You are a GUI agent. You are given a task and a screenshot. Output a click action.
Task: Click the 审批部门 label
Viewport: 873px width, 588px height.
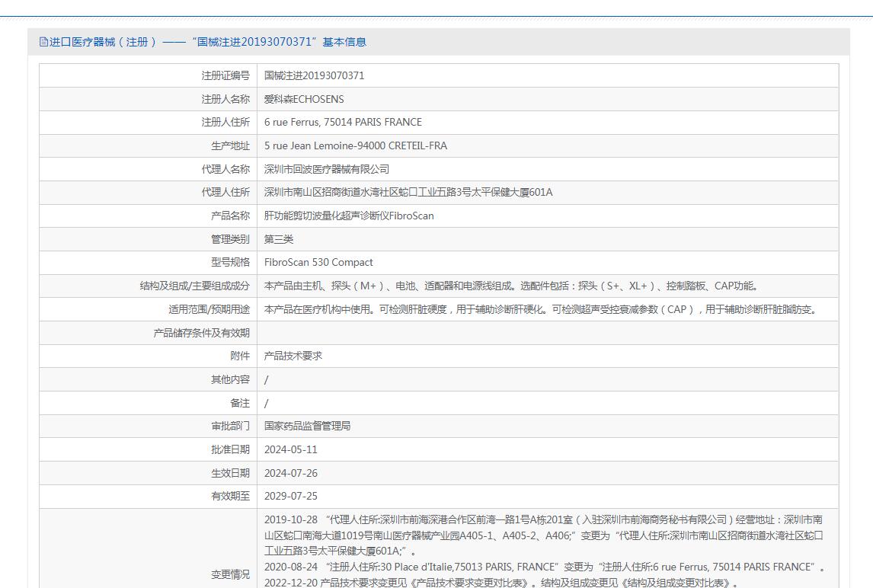(x=231, y=427)
